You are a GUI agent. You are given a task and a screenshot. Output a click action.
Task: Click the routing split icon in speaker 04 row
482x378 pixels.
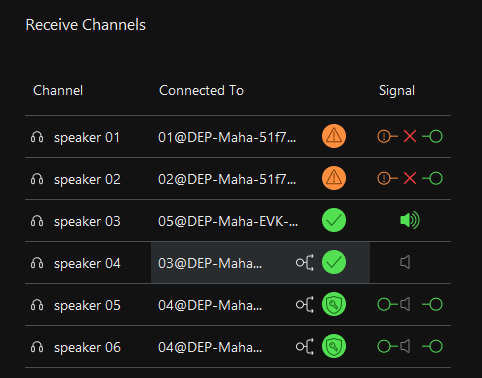click(305, 263)
